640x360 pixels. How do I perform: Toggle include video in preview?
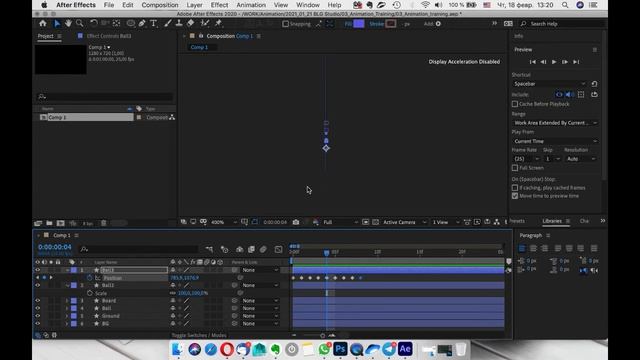pyautogui.click(x=559, y=94)
